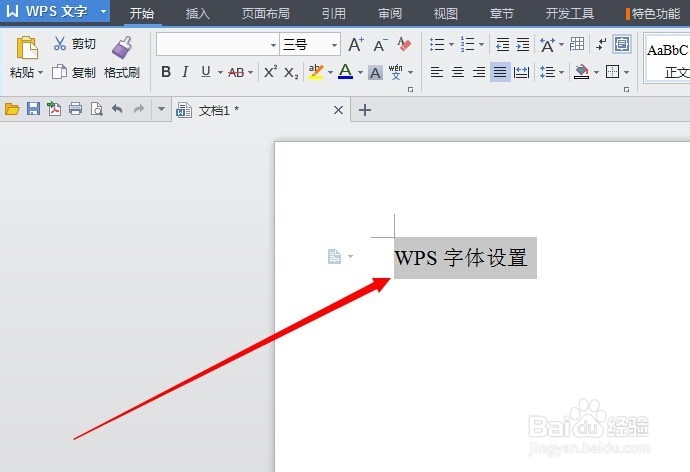Apply yellow text highlight color
This screenshot has height=472, width=690.
[x=316, y=72]
